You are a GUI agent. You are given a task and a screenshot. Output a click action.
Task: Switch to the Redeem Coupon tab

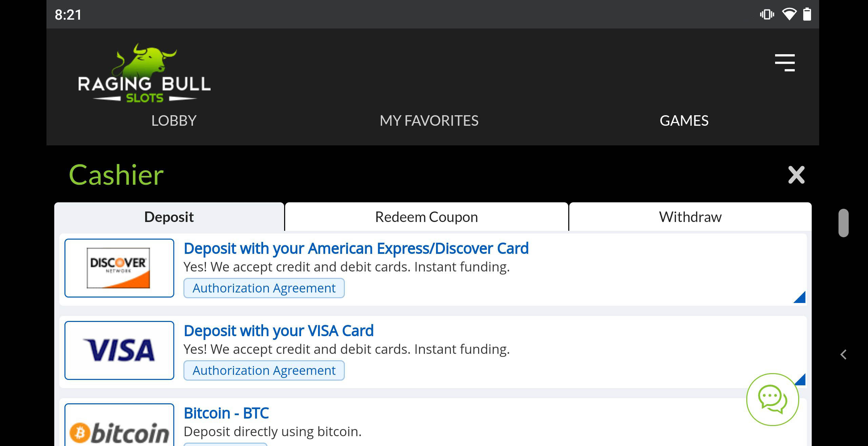pos(427,217)
